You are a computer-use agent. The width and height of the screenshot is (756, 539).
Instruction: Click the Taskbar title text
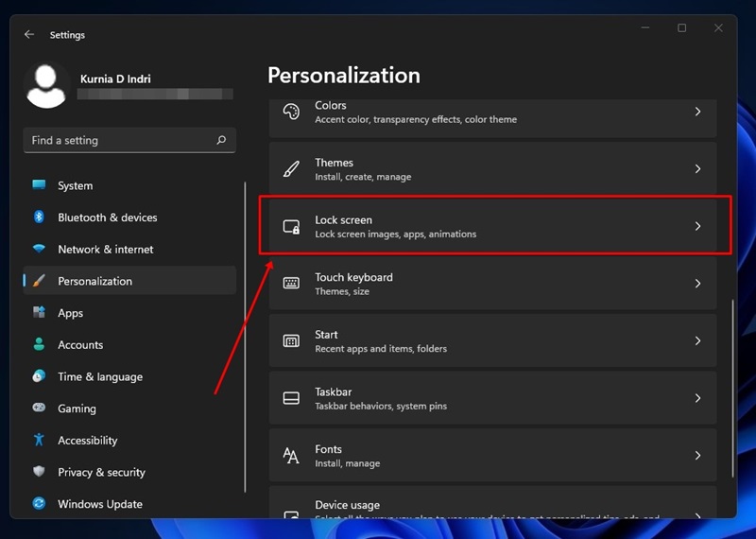click(334, 391)
